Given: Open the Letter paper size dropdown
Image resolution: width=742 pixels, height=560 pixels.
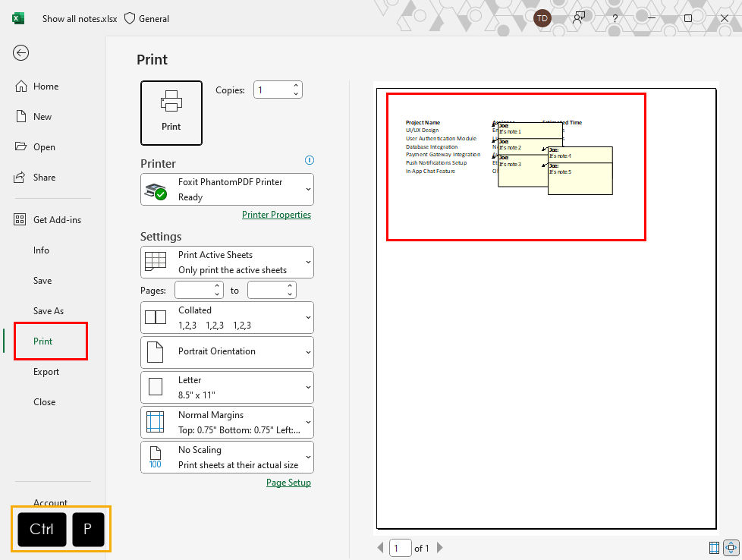Looking at the screenshot, I should [227, 387].
